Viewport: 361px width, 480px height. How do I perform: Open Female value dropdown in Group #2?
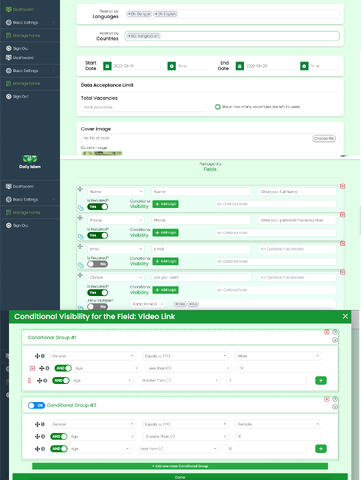pyautogui.click(x=278, y=424)
